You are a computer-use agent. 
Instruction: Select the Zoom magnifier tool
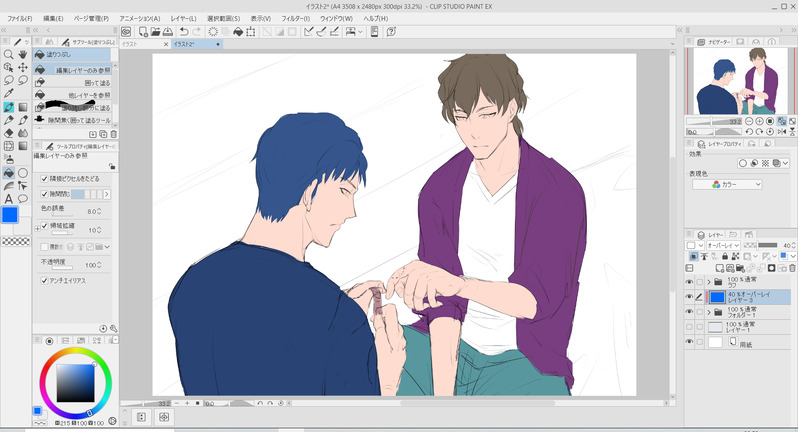point(8,54)
